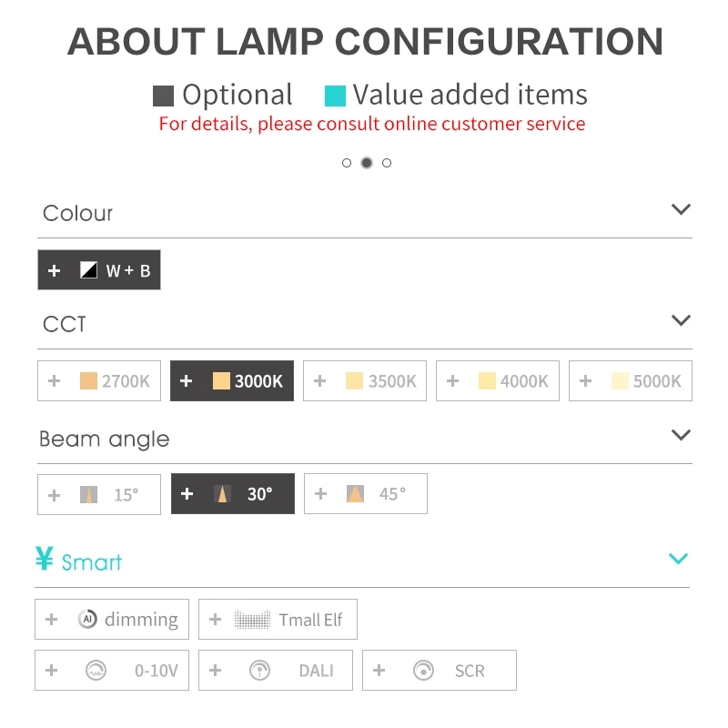Screen dimensions: 728x728
Task: Collapse the teal Smart section chevron
Action: 678,558
